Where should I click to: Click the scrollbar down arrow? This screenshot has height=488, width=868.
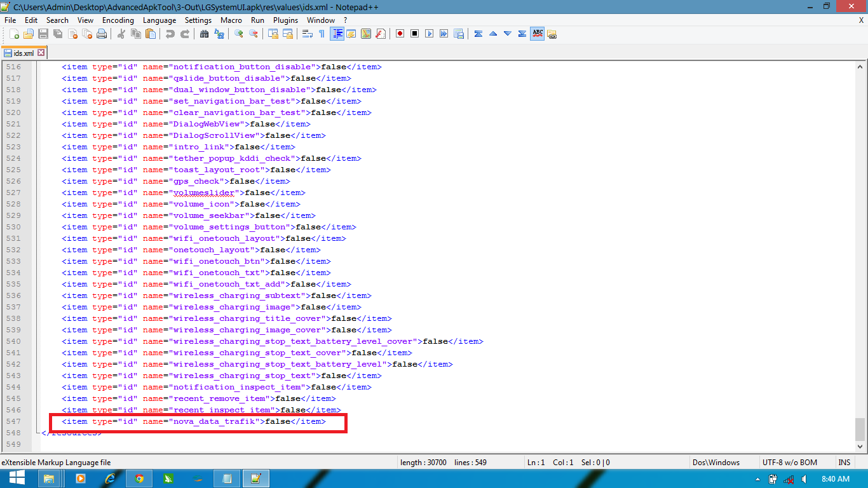860,447
